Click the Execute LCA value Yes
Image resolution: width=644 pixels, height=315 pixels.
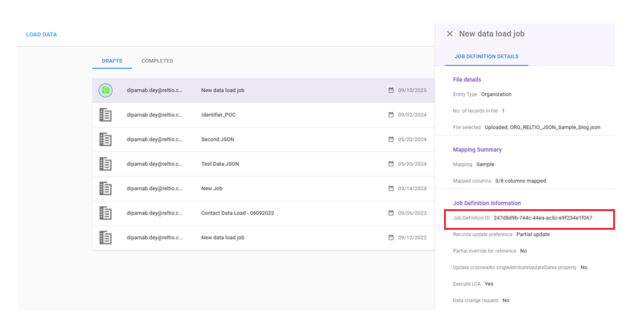(489, 284)
